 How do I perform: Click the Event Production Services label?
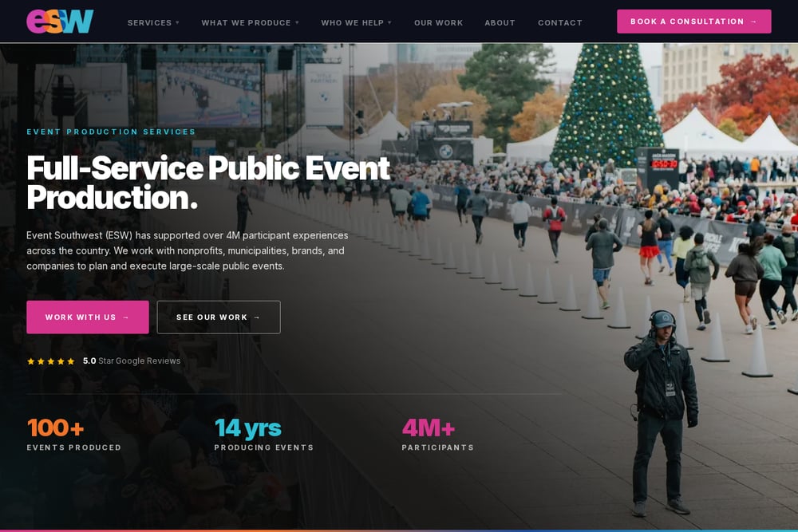click(x=111, y=132)
